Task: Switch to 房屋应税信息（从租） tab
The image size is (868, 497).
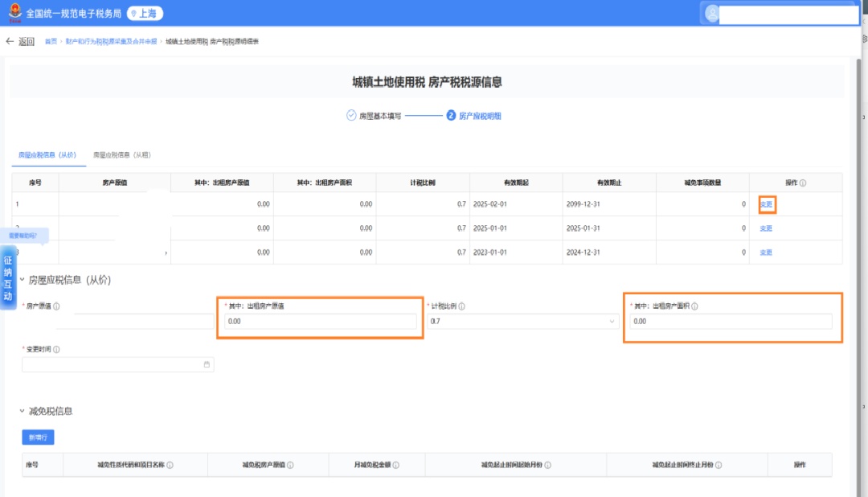Action: (122, 154)
